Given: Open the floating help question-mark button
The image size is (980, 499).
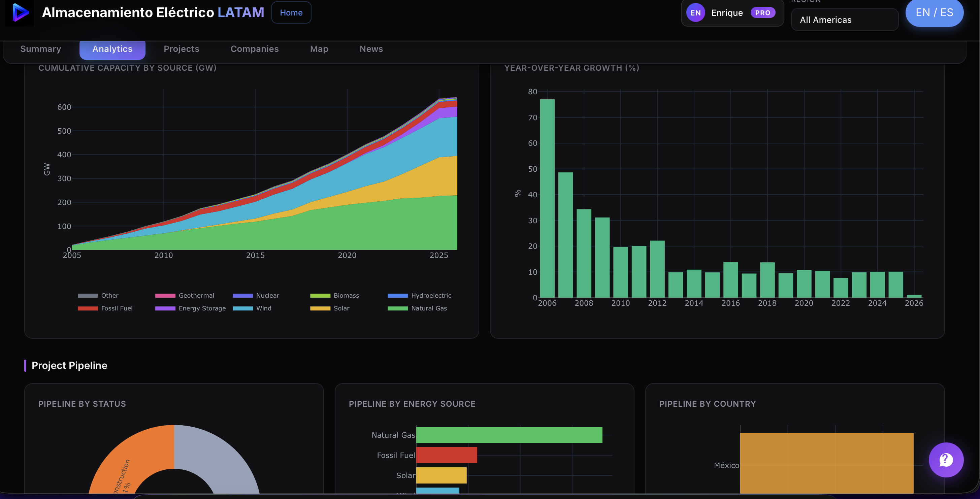Looking at the screenshot, I should (x=946, y=460).
